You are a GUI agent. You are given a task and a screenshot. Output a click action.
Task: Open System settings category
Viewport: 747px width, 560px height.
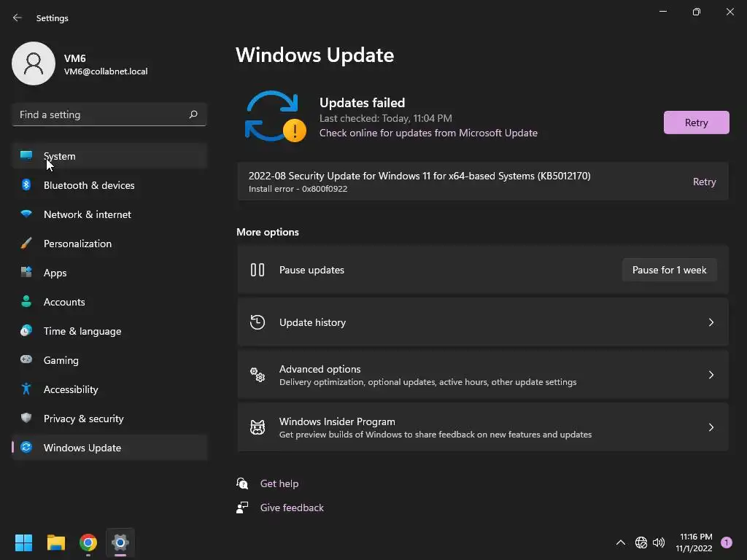109,156
